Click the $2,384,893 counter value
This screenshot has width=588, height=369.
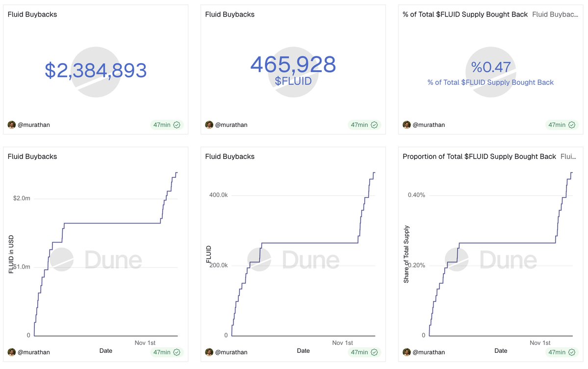click(x=96, y=71)
